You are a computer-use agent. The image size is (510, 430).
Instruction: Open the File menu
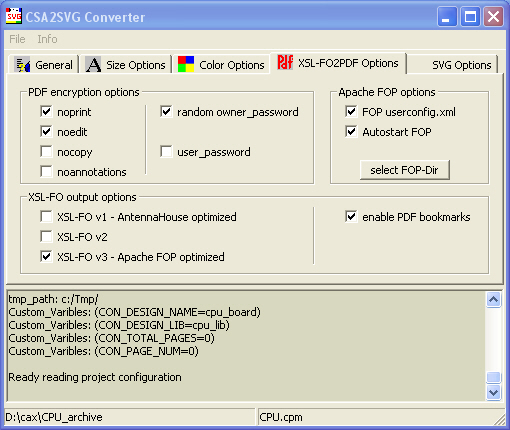tap(17, 39)
